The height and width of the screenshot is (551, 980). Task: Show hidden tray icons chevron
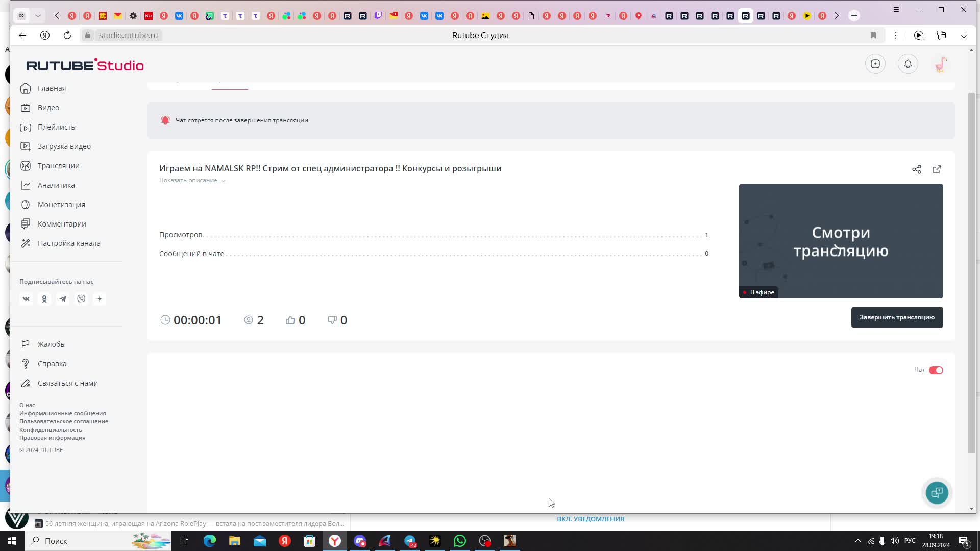[858, 541]
